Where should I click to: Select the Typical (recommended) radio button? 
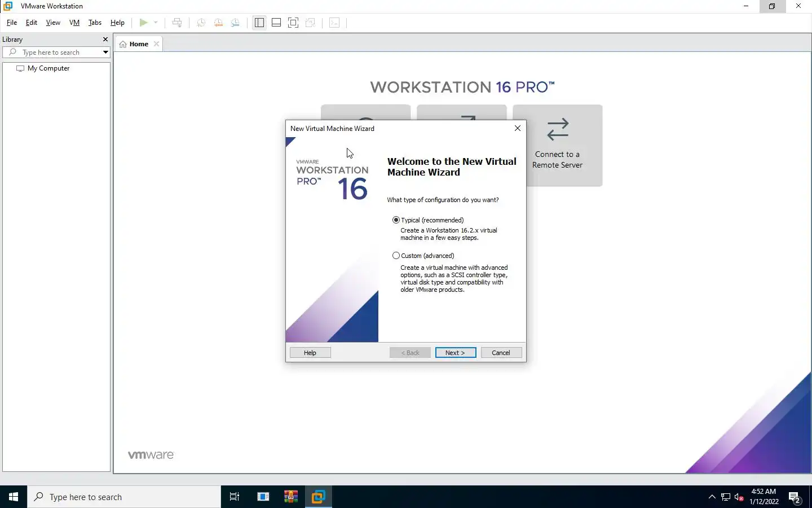396,220
